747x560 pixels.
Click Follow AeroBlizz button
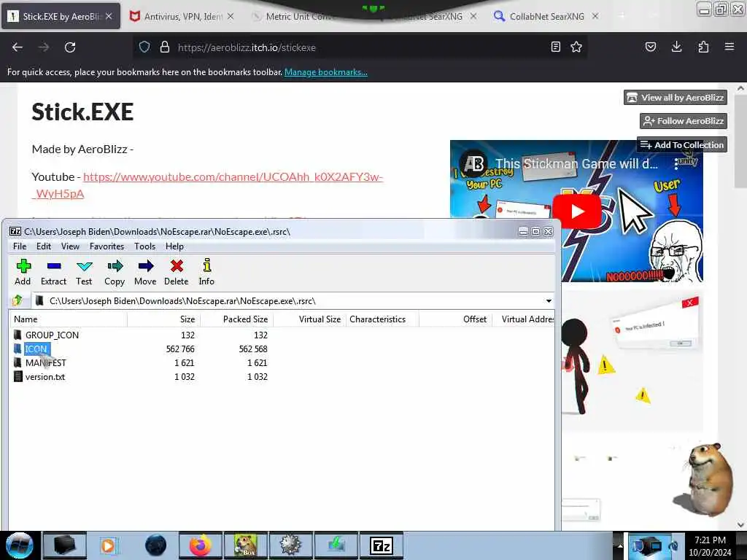tap(683, 121)
